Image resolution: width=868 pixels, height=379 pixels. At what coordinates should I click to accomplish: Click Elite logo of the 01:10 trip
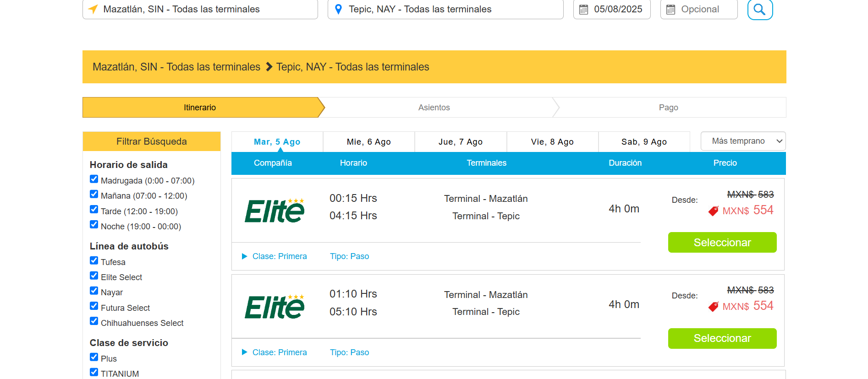(x=275, y=307)
